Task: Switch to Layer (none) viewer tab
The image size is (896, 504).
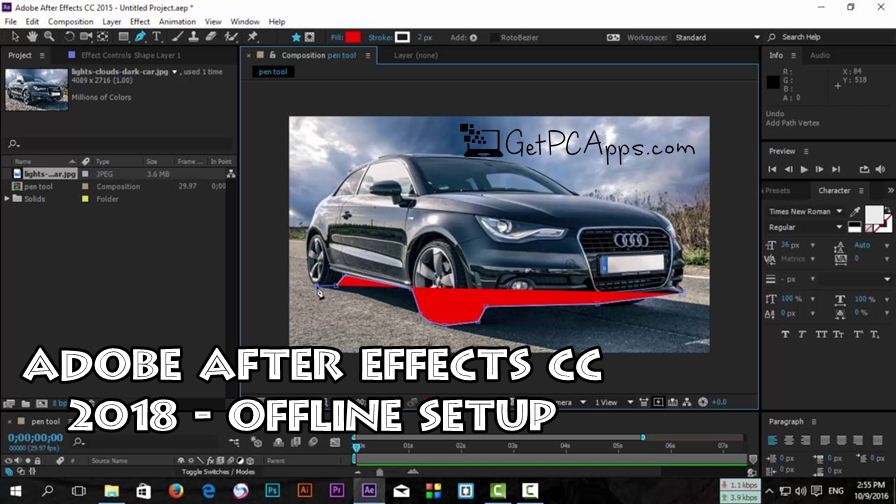Action: [415, 55]
